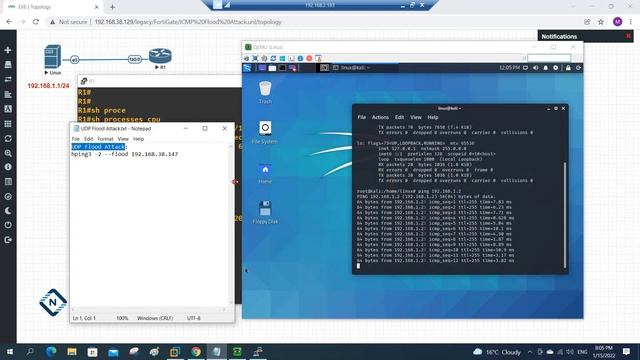The width and height of the screenshot is (640, 360).
Task: Toggle Night mode moon icon in the sidebar
Action: (x=8, y=211)
